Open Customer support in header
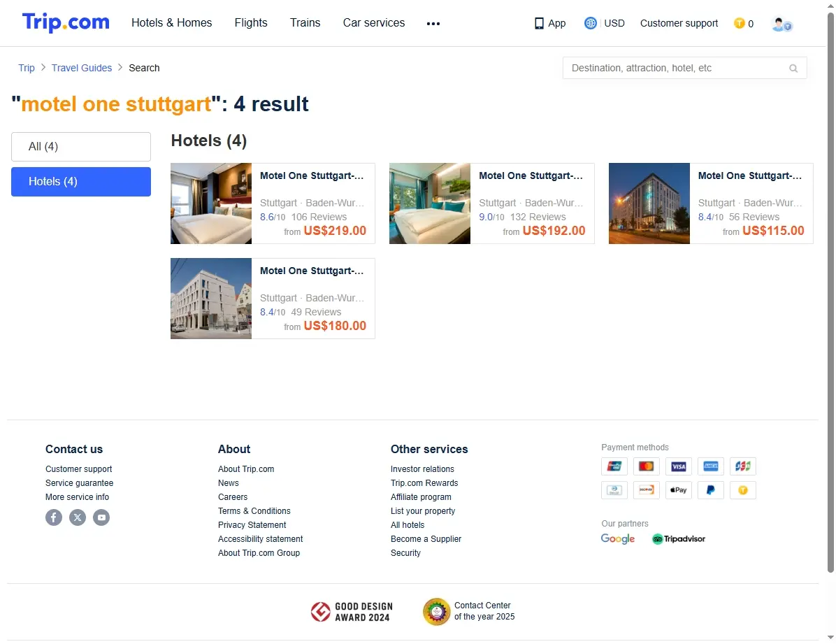Viewport: 836px width, 644px height. coord(679,23)
